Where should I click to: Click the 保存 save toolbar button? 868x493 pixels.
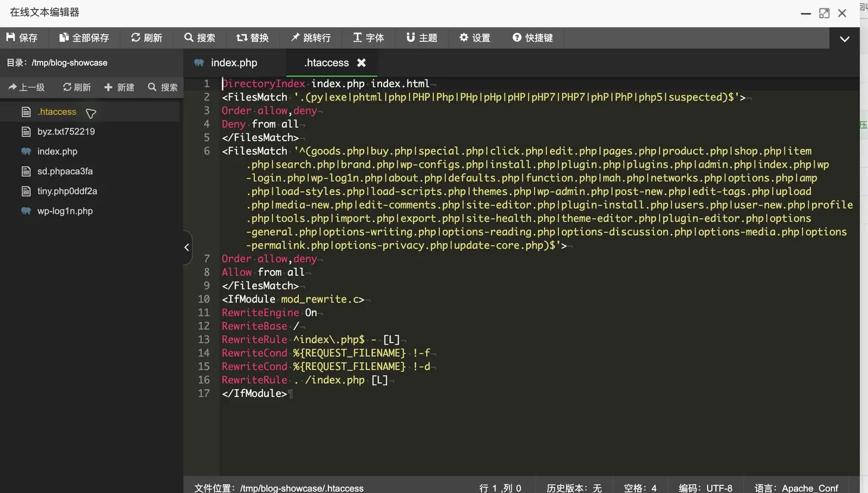click(22, 37)
